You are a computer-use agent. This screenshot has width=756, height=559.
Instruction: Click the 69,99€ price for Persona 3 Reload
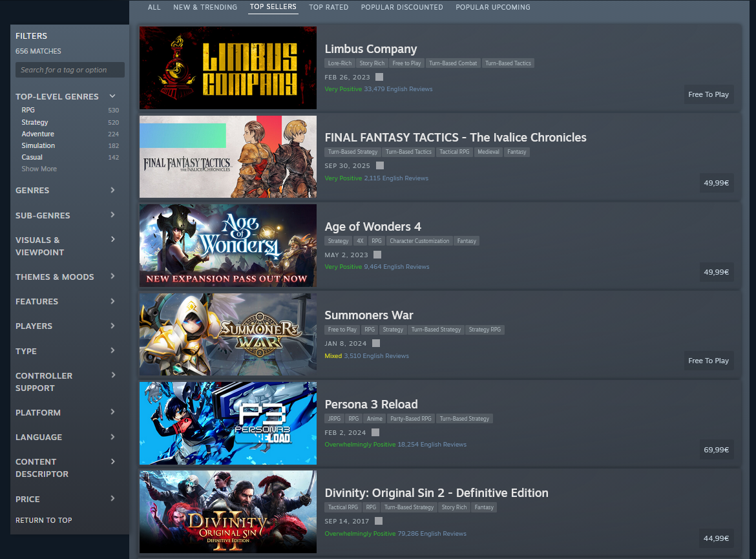pos(716,450)
